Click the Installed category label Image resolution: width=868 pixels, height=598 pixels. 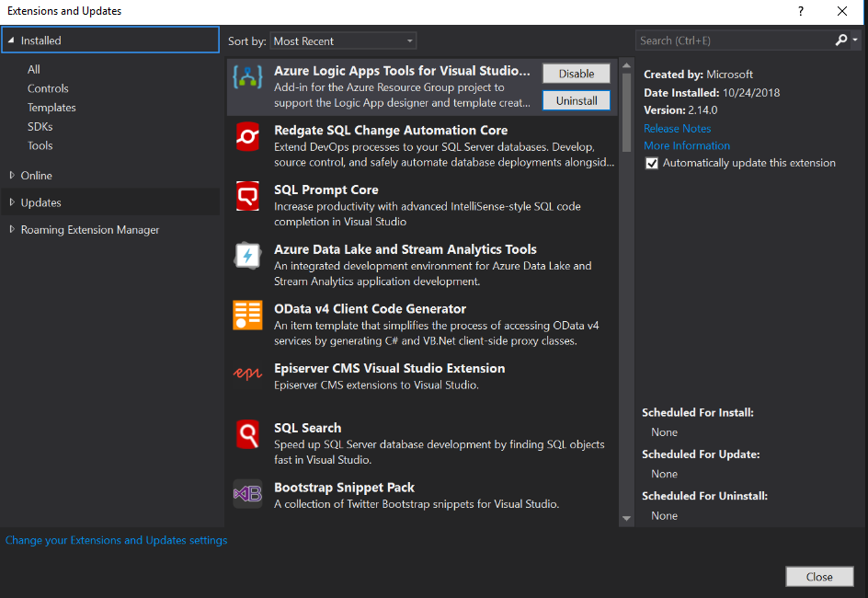point(41,40)
